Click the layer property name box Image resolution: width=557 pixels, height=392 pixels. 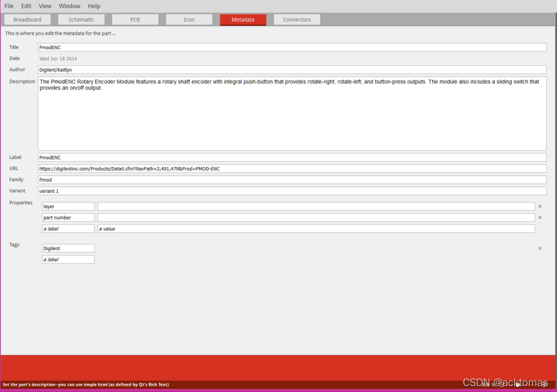pyautogui.click(x=68, y=206)
